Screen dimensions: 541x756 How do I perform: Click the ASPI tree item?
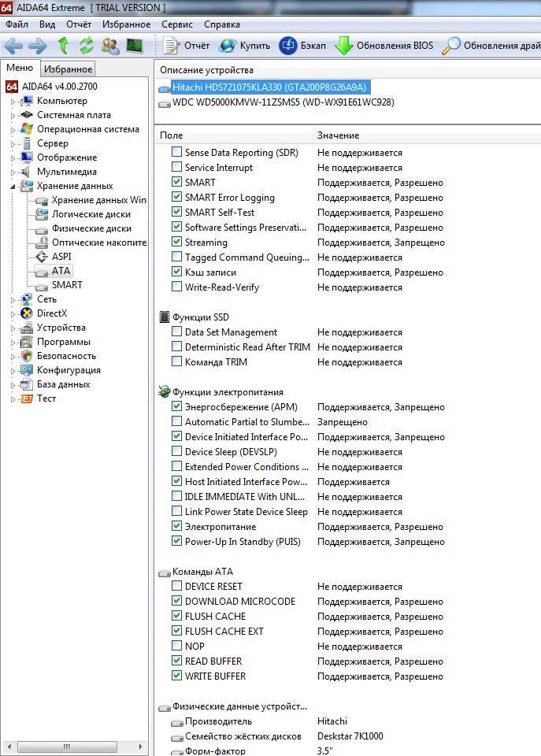coord(54,257)
